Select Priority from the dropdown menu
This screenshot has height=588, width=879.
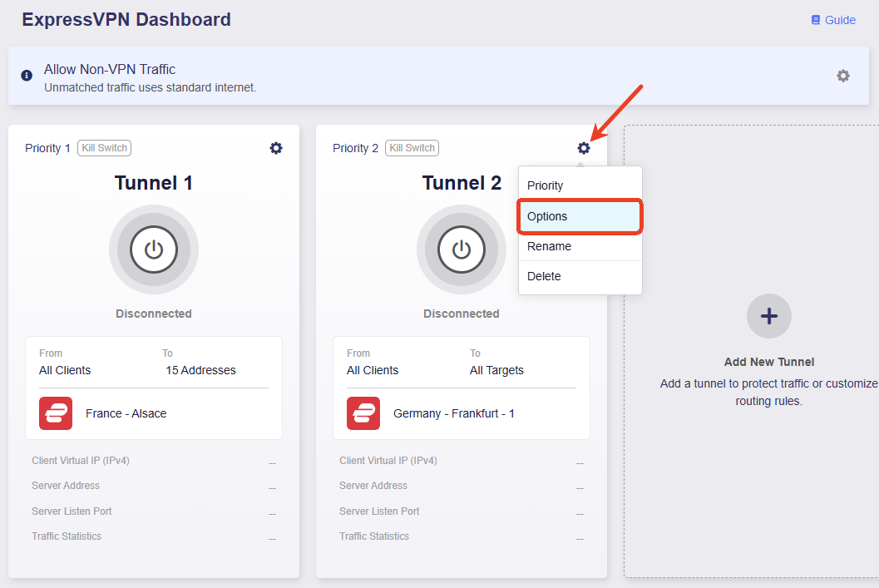[580, 185]
